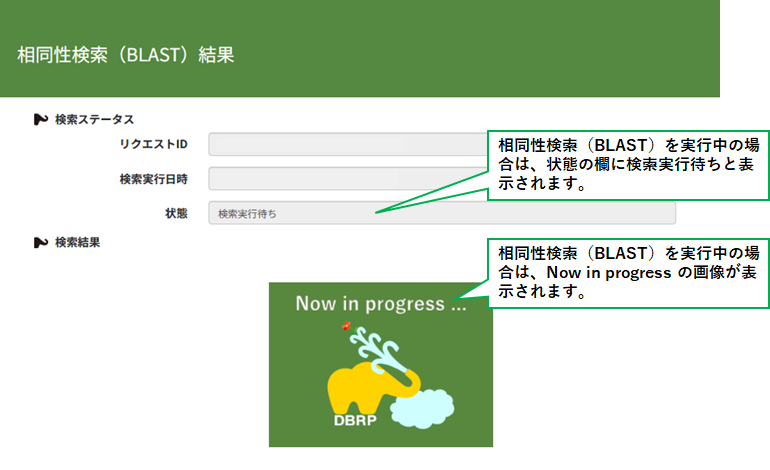Click the 検索ステータス section heading
The height and width of the screenshot is (470, 770).
coord(94,119)
